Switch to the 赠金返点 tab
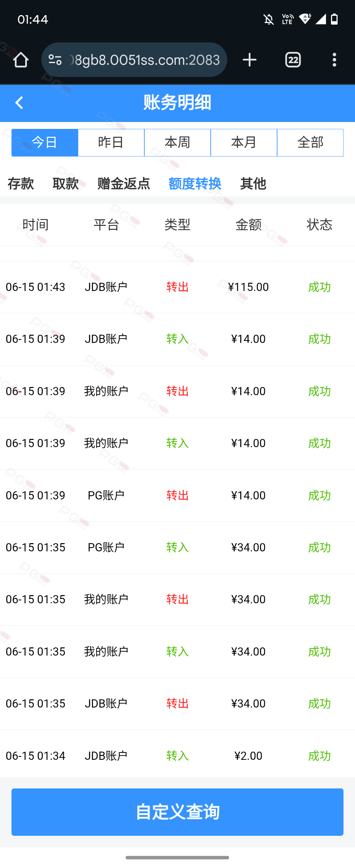This screenshot has height=868, width=355. (x=124, y=184)
